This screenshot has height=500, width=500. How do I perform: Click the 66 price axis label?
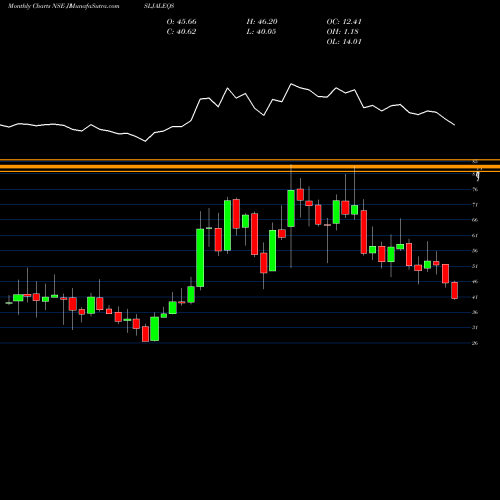(x=475, y=220)
